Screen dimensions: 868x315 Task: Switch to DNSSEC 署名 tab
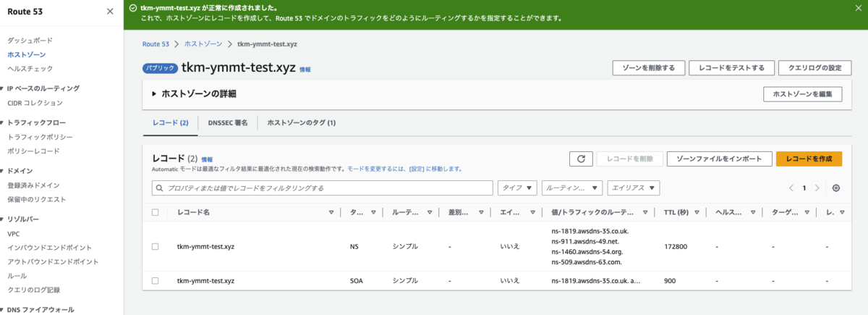click(x=228, y=123)
